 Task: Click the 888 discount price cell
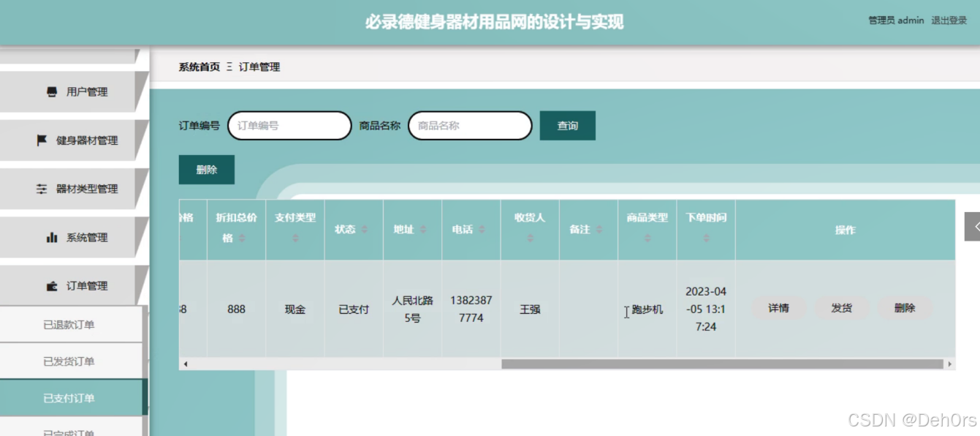click(x=236, y=309)
